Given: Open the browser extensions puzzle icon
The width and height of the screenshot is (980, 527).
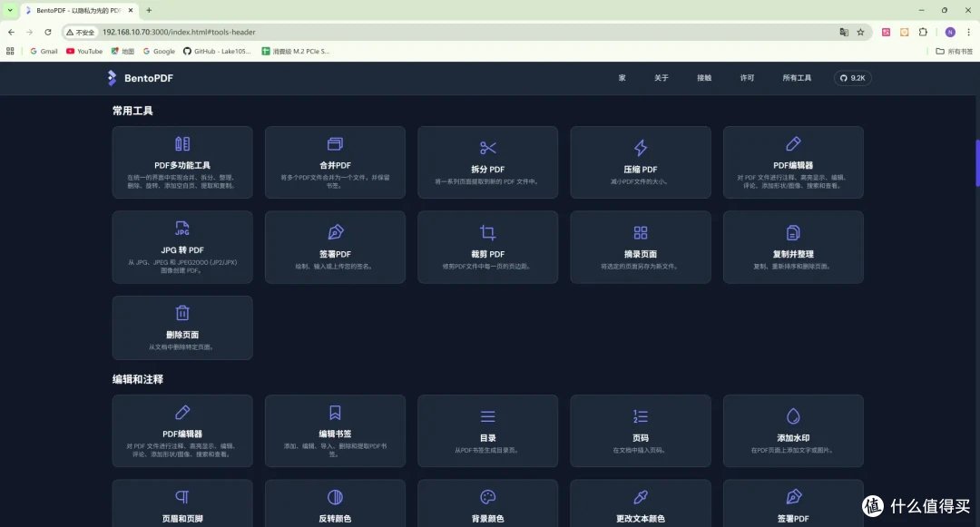Looking at the screenshot, I should [x=923, y=32].
